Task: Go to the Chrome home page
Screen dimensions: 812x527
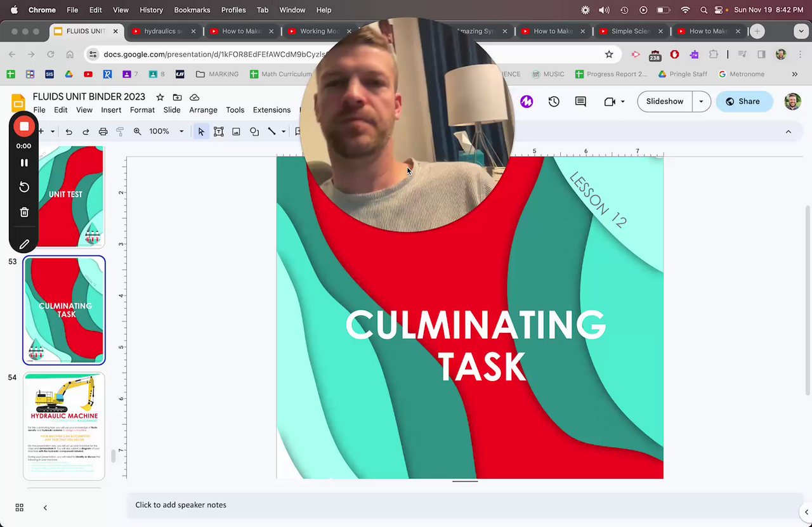Action: click(70, 55)
